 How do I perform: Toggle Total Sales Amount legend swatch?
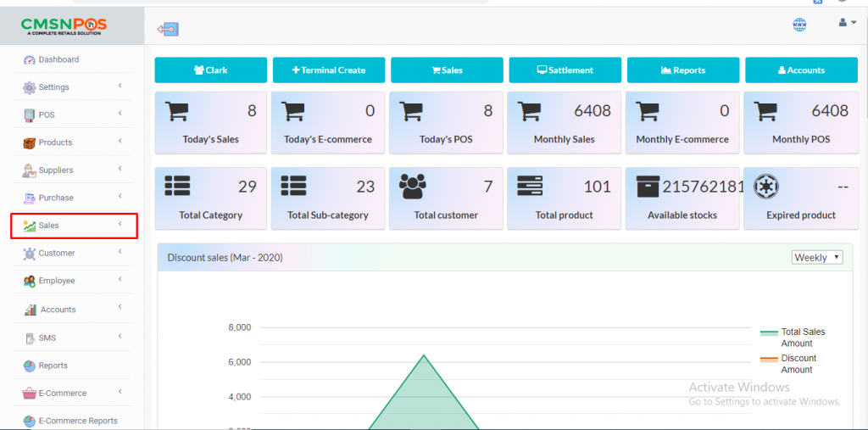(x=768, y=333)
